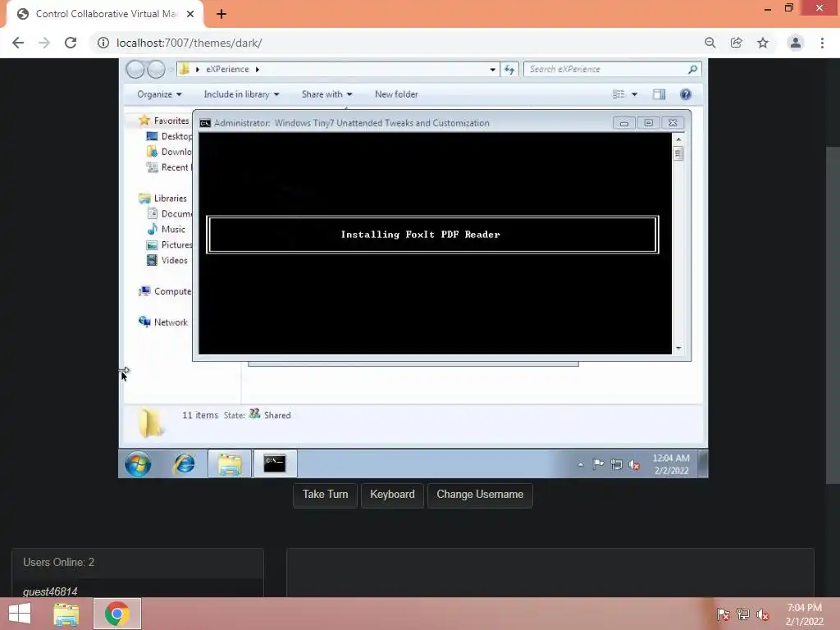This screenshot has width=840, height=630.
Task: Refresh the Explorer folder view
Action: [x=509, y=69]
